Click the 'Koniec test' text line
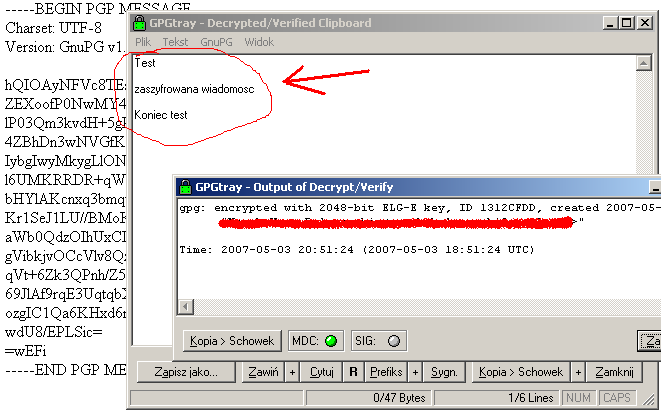Screen dimensions: 661x415 coord(161,115)
